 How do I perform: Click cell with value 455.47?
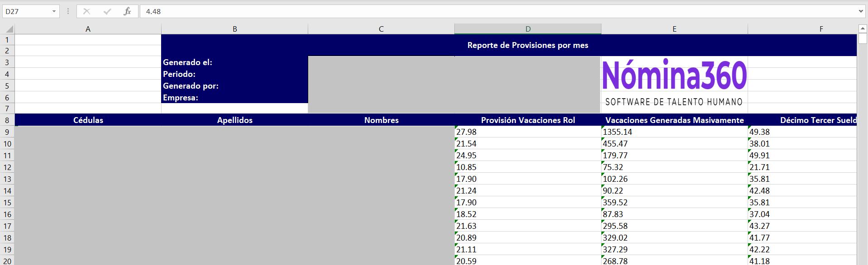674,144
